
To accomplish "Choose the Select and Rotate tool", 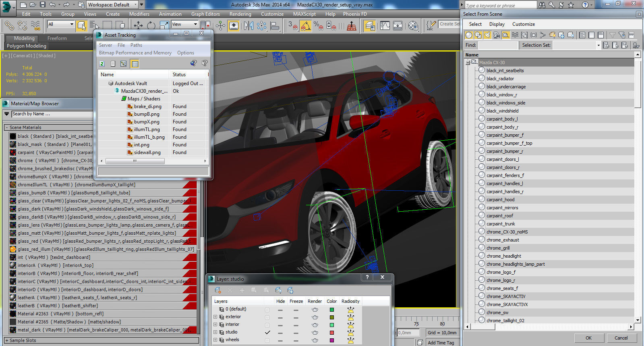I will [151, 26].
